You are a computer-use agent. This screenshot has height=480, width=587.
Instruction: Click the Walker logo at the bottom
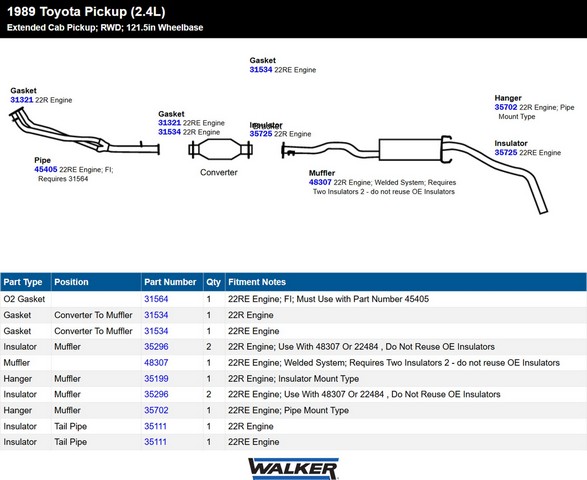(293, 469)
